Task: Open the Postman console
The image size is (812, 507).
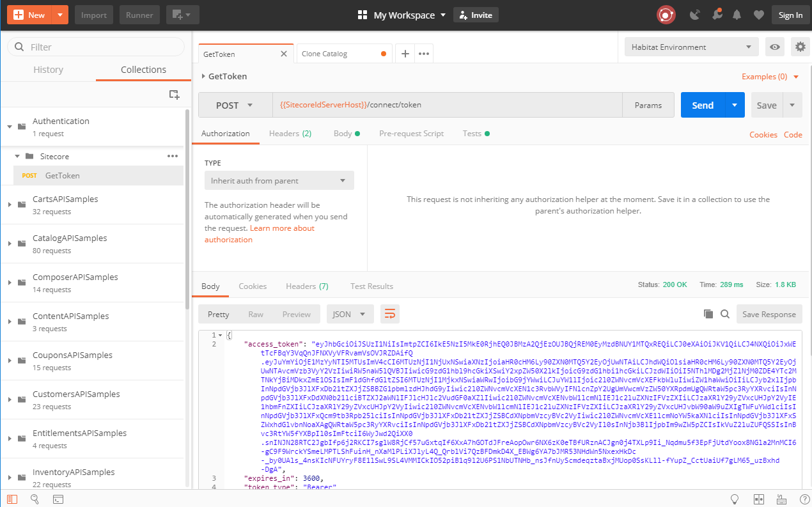Action: point(58,499)
